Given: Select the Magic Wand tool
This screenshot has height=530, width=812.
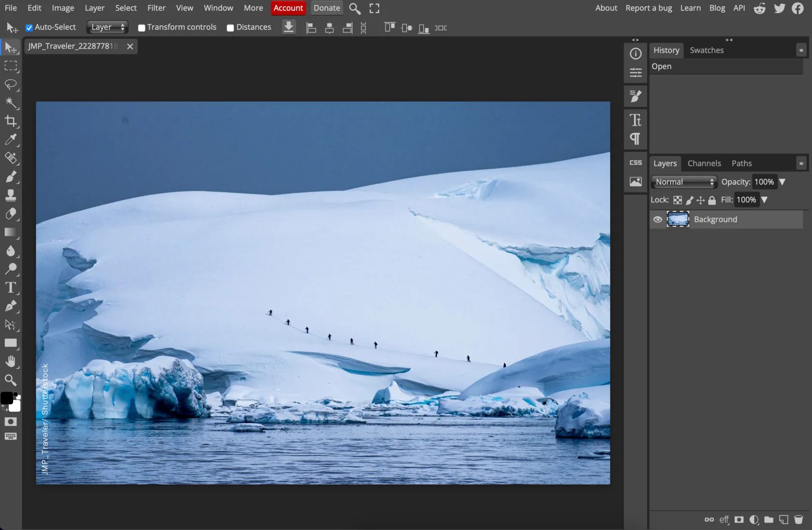Looking at the screenshot, I should click(11, 103).
